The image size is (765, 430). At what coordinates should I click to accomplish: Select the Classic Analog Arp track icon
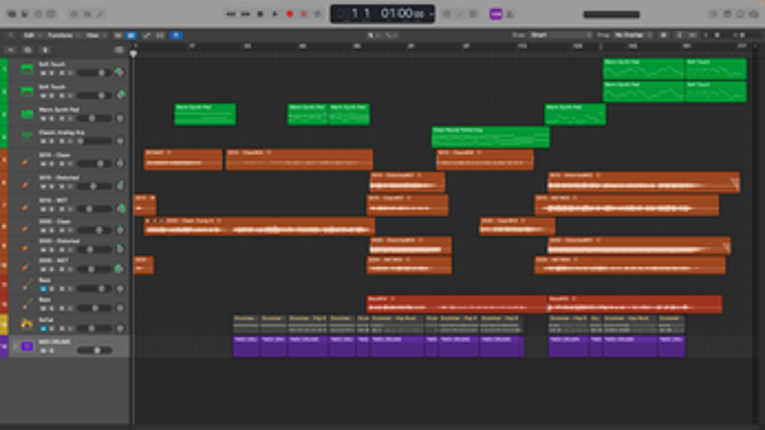(27, 139)
